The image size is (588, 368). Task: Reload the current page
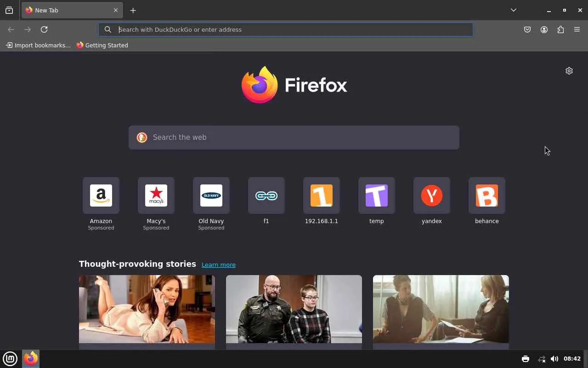tap(44, 29)
